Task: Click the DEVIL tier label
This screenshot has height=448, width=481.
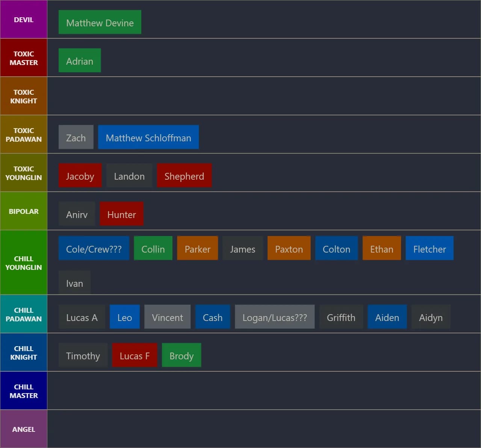Action: tap(24, 20)
